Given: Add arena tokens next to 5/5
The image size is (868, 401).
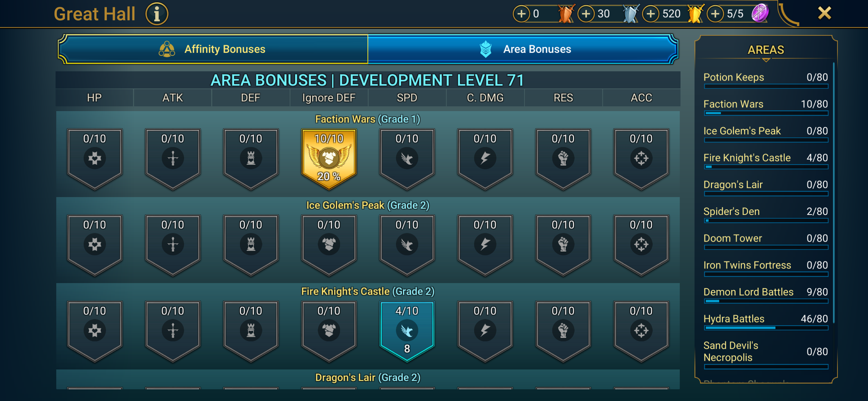Looking at the screenshot, I should point(715,14).
